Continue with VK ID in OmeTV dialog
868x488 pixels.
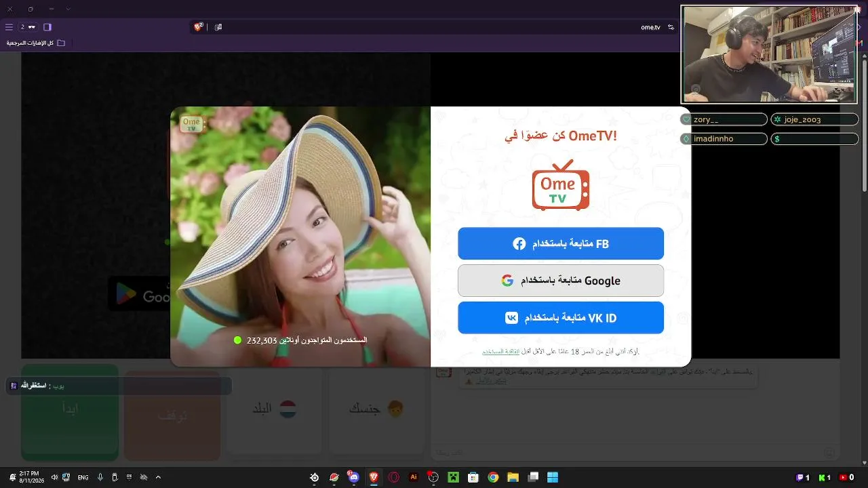(x=561, y=318)
